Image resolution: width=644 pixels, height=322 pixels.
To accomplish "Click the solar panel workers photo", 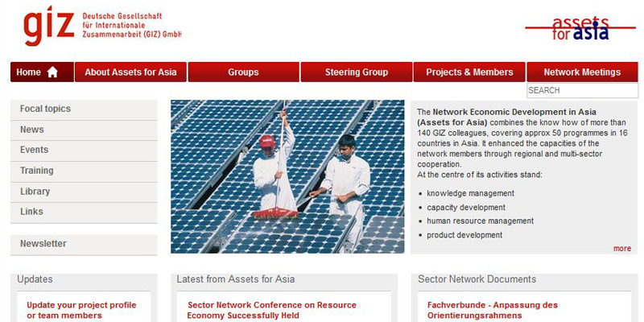I will pyautogui.click(x=287, y=176).
